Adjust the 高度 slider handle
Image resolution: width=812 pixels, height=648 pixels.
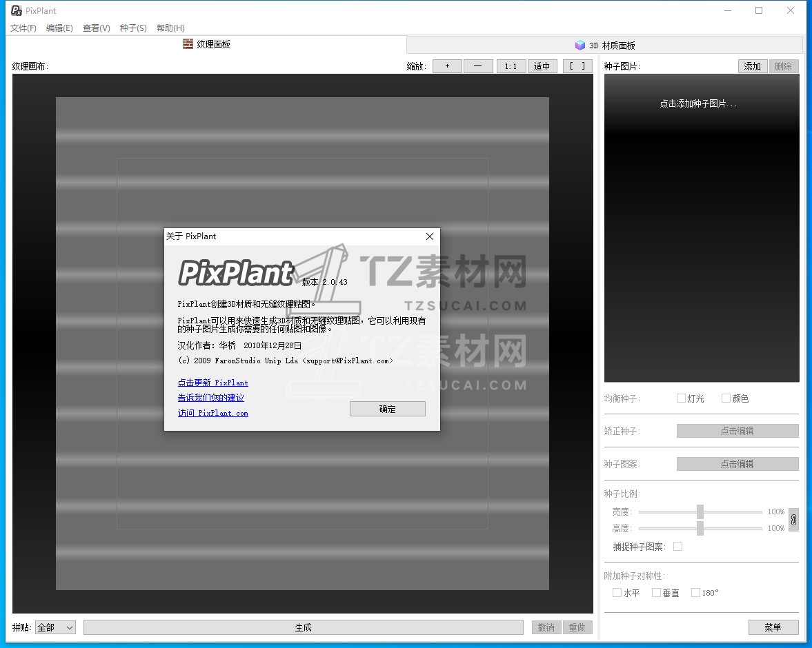point(700,528)
